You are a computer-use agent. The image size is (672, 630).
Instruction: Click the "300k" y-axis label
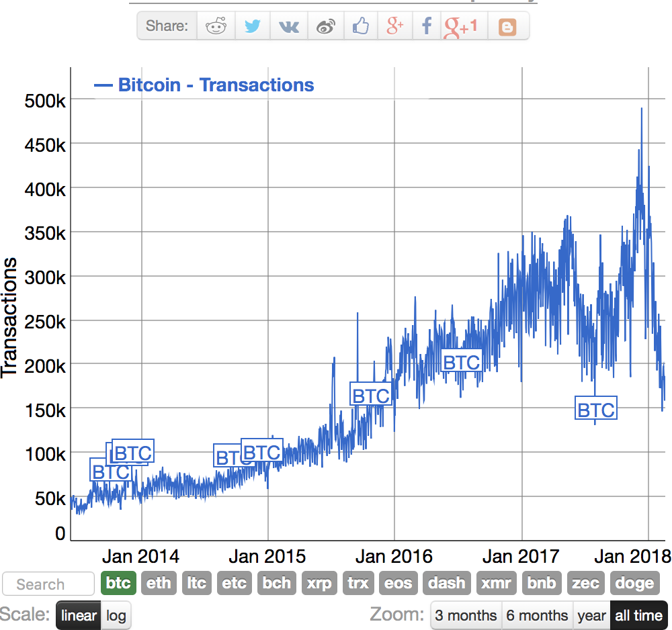click(x=45, y=278)
